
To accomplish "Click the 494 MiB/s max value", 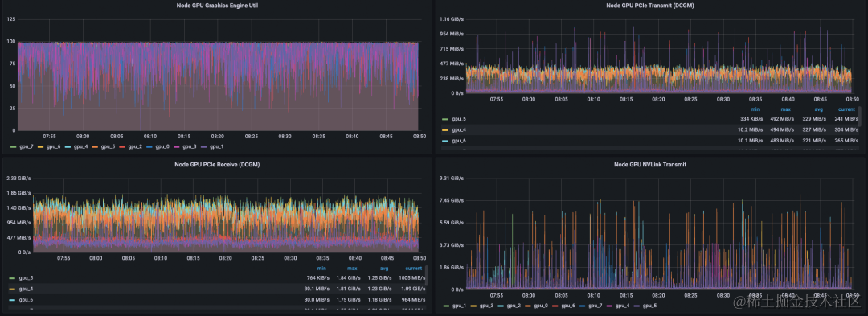I will (781, 130).
